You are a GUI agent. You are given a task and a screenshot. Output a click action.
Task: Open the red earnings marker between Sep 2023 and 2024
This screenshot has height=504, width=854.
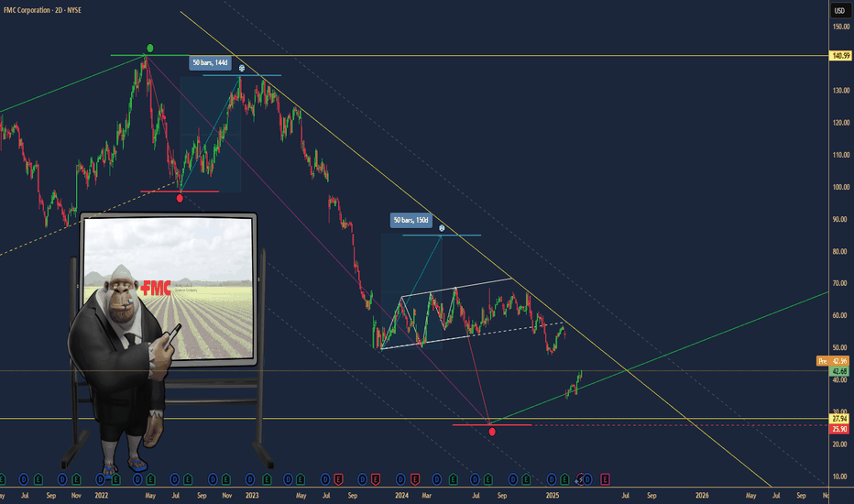376,479
